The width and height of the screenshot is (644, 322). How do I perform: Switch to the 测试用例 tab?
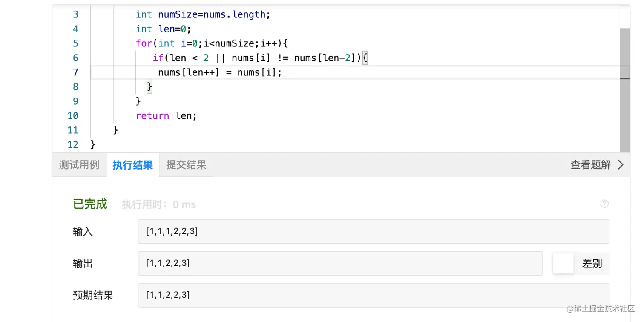(79, 165)
